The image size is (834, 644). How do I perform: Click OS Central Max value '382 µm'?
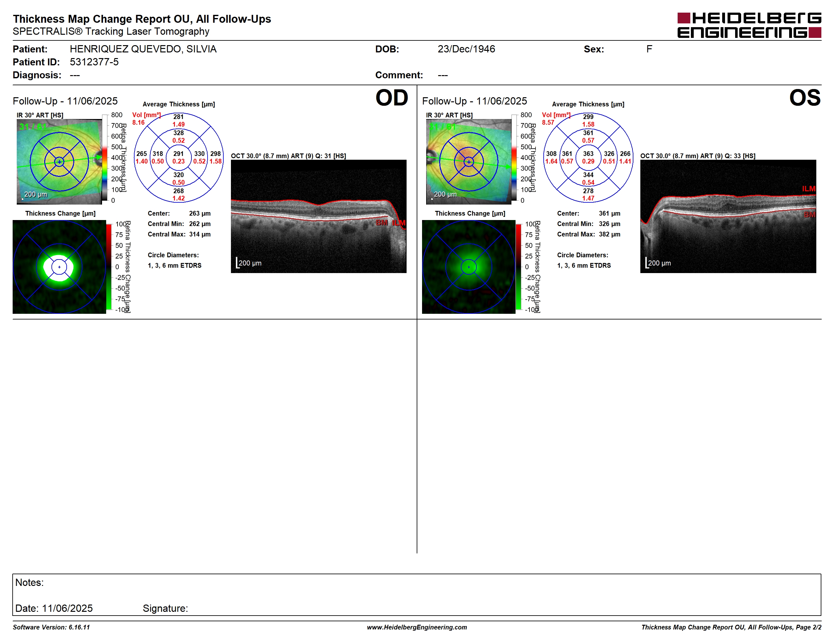609,234
